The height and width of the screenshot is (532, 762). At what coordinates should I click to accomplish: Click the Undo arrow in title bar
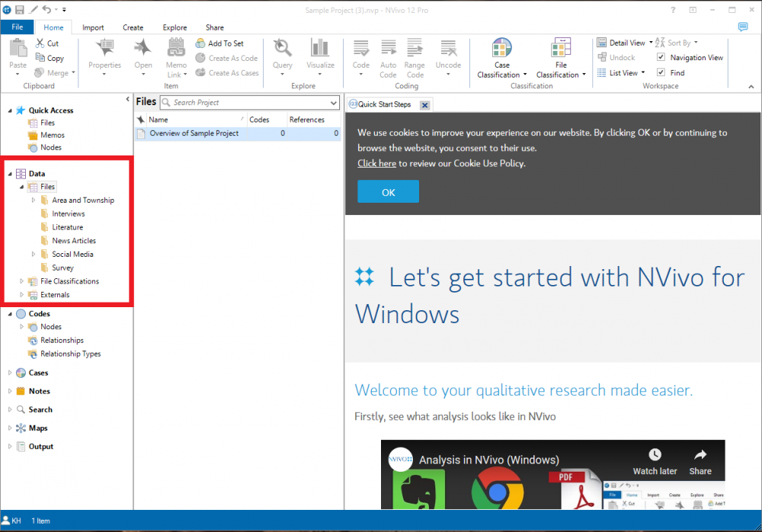pos(46,9)
